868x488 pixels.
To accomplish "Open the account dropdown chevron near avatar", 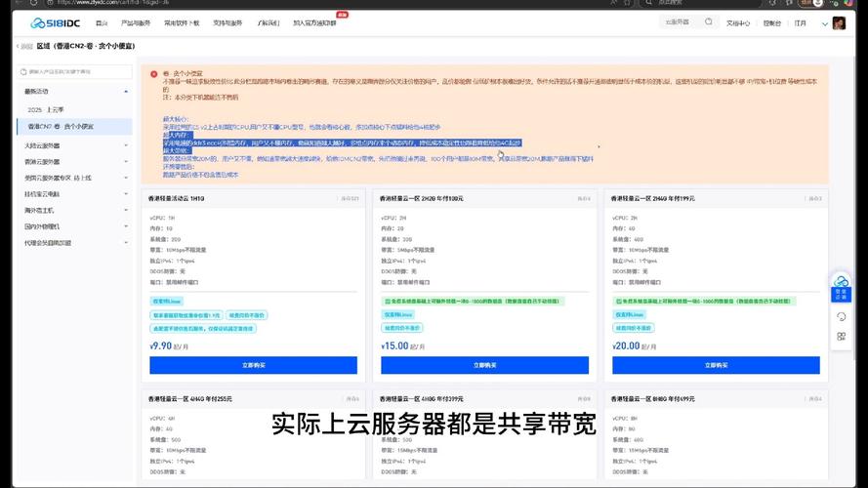I will tap(824, 23).
